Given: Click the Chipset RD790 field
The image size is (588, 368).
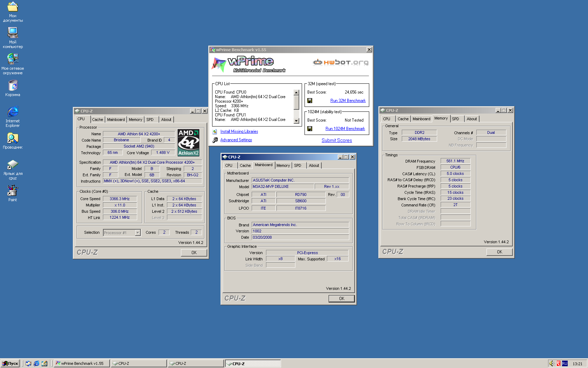Looking at the screenshot, I should coord(301,195).
